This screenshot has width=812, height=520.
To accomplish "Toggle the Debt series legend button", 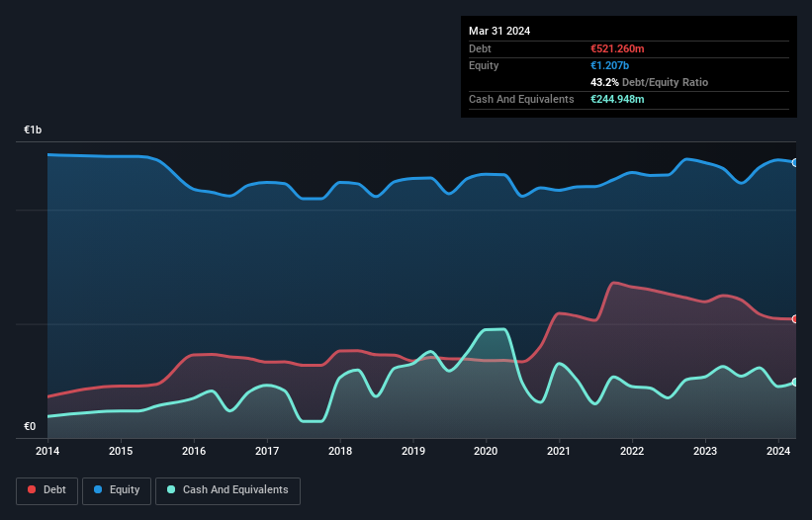I will (x=47, y=490).
